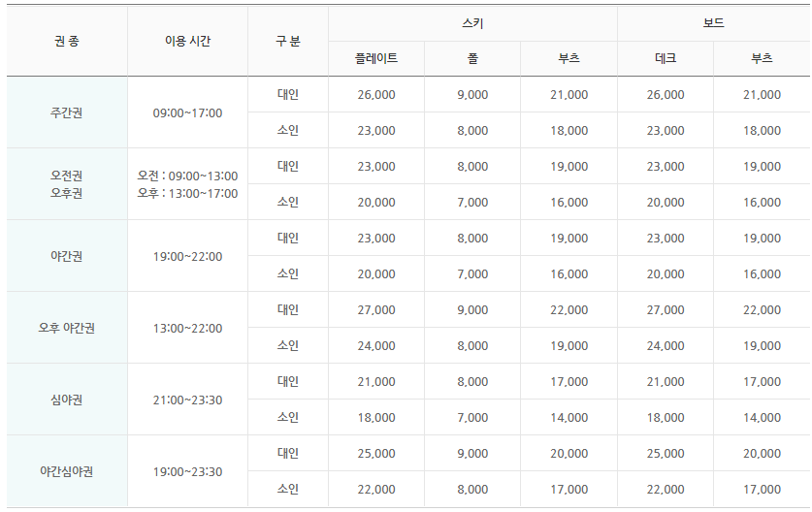Select 오후 야간권 소인 데크 price 24,000
812x512 pixels.
pyautogui.click(x=666, y=345)
